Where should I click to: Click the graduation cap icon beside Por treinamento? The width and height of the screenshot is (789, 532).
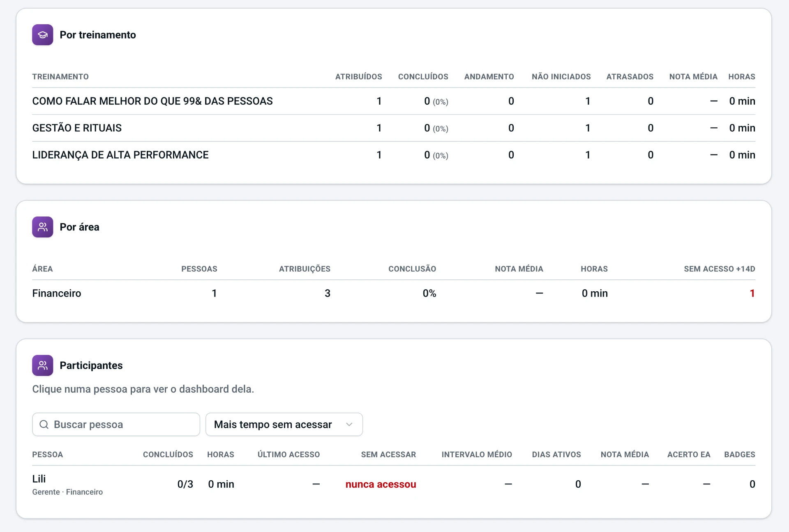43,35
